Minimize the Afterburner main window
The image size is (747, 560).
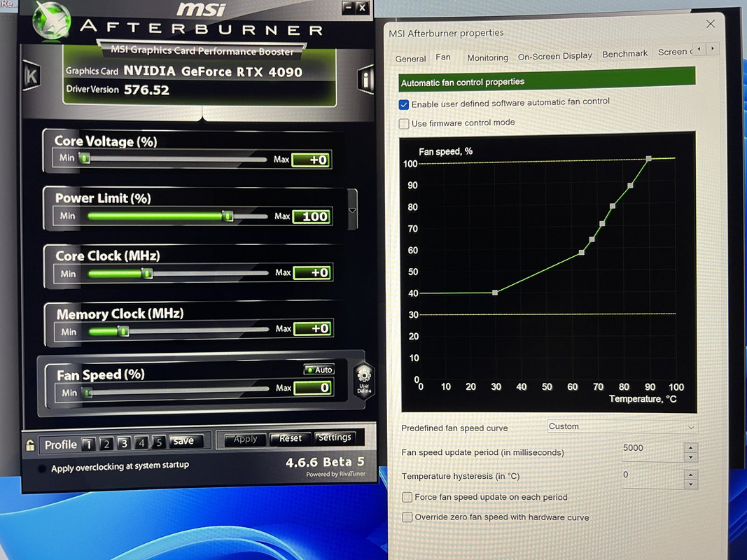349,7
